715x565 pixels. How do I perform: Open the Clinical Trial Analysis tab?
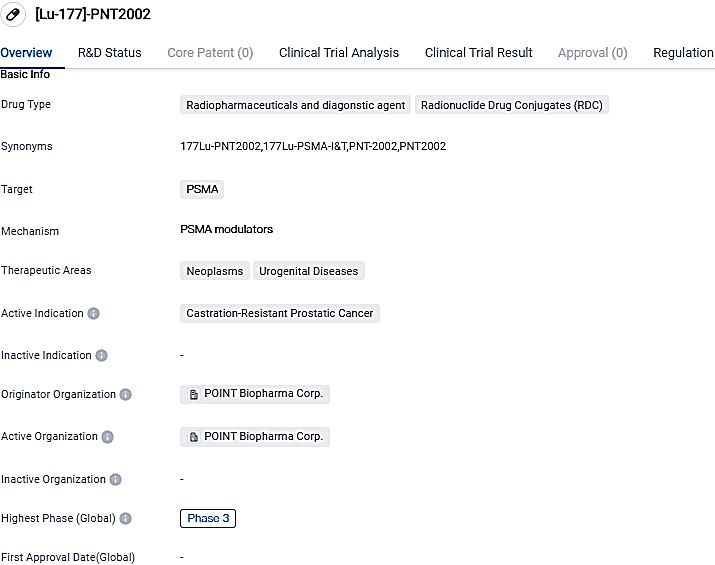click(338, 53)
